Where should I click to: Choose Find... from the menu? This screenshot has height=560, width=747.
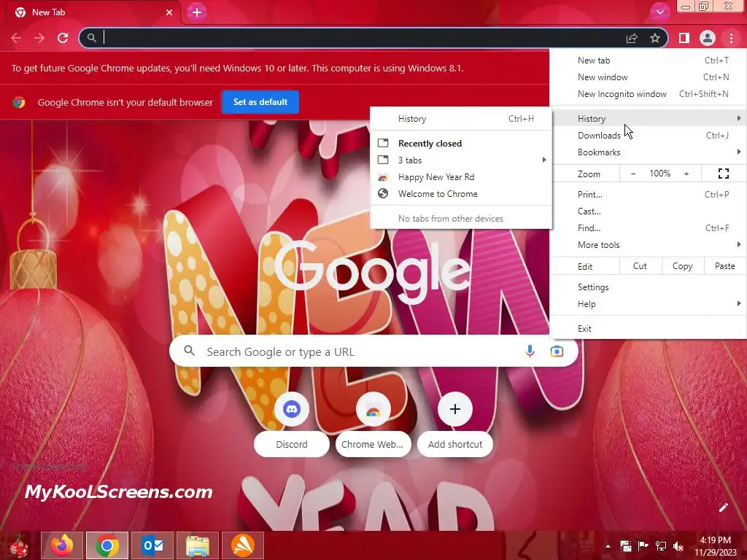[649, 227]
